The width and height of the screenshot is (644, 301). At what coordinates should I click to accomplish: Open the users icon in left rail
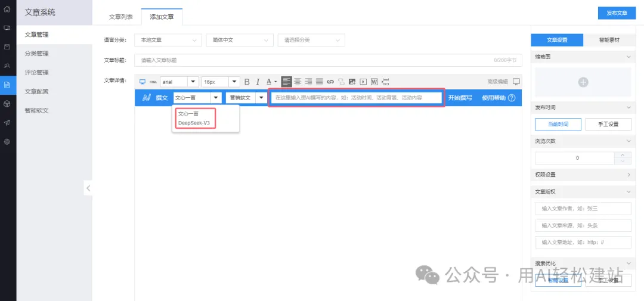tap(7, 66)
